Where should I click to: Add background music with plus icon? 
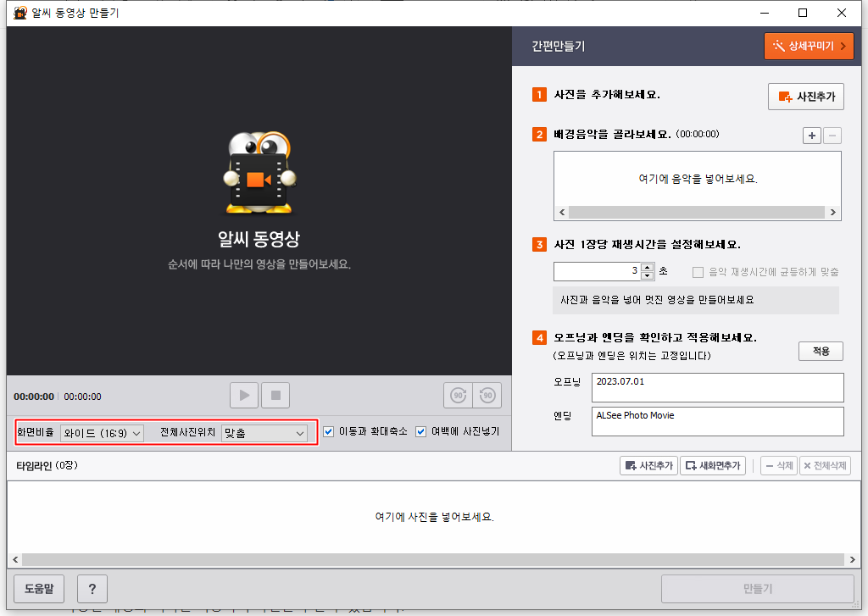click(811, 136)
